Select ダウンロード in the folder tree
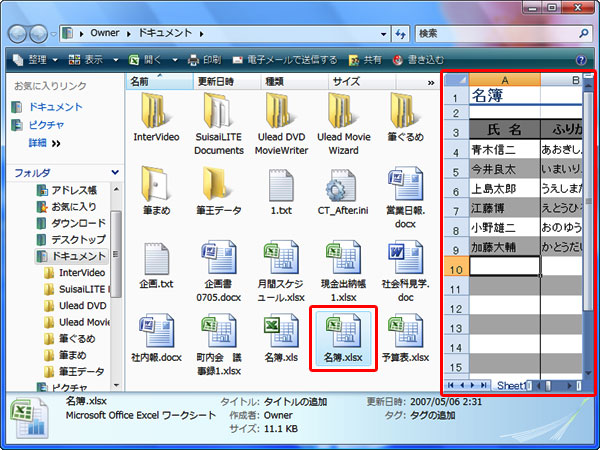600x450 pixels. tap(71, 223)
